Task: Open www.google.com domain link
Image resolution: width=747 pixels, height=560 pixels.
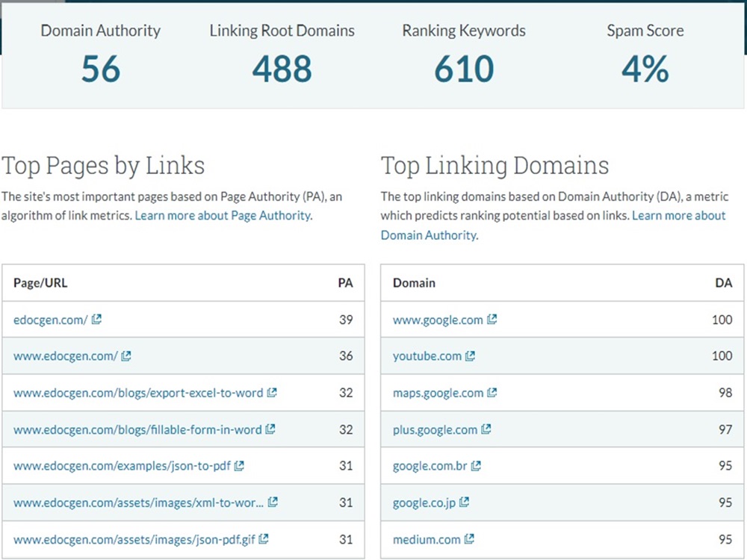Action: pos(438,320)
